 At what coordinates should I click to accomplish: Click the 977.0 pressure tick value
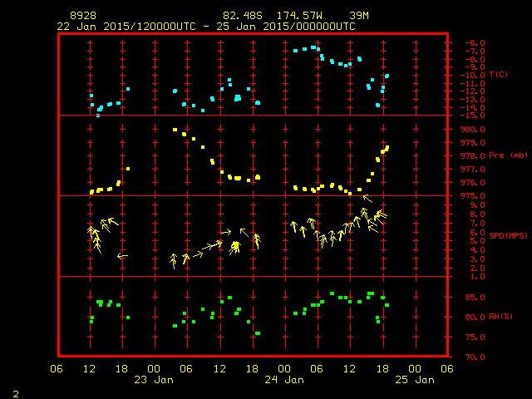pos(472,169)
